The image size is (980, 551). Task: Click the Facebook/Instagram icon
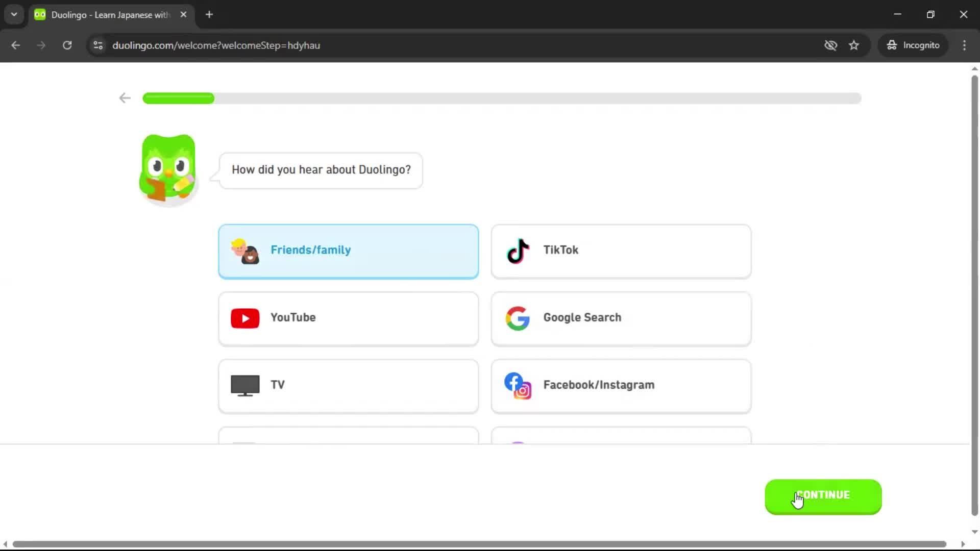(x=517, y=386)
